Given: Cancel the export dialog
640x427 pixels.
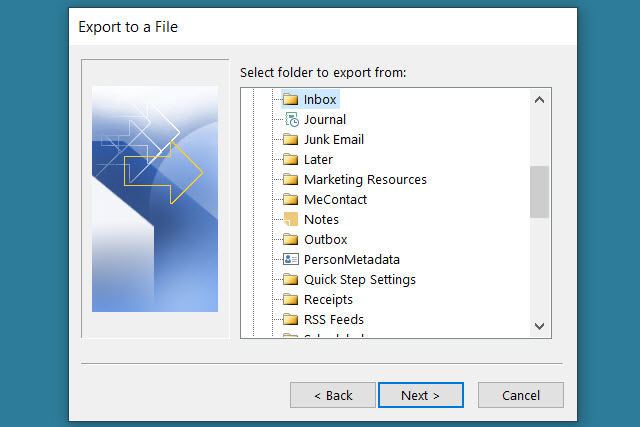Looking at the screenshot, I should (x=520, y=395).
